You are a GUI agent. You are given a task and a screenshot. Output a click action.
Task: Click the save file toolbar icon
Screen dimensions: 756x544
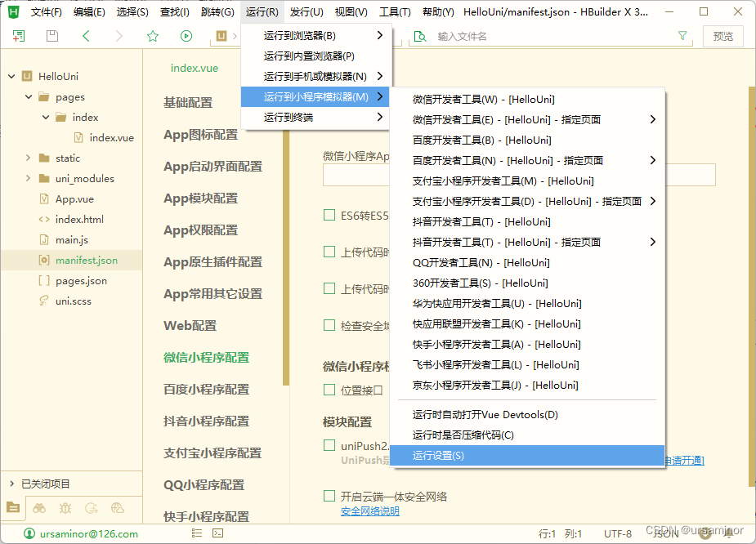click(x=52, y=36)
